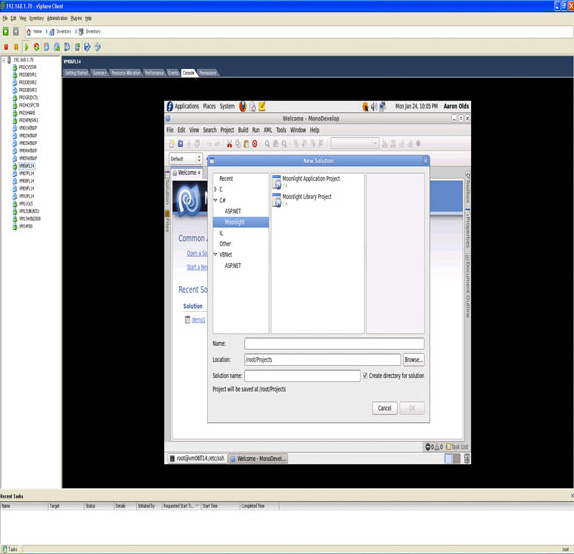This screenshot has height=554, width=574.
Task: Click the Welcome - MonoDevelop taskbar button
Action: [258, 458]
